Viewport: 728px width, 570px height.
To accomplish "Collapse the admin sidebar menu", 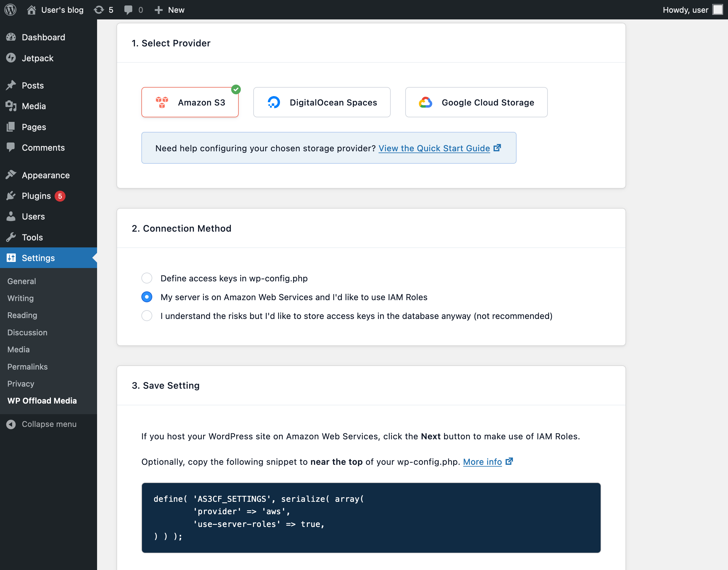I will [42, 424].
